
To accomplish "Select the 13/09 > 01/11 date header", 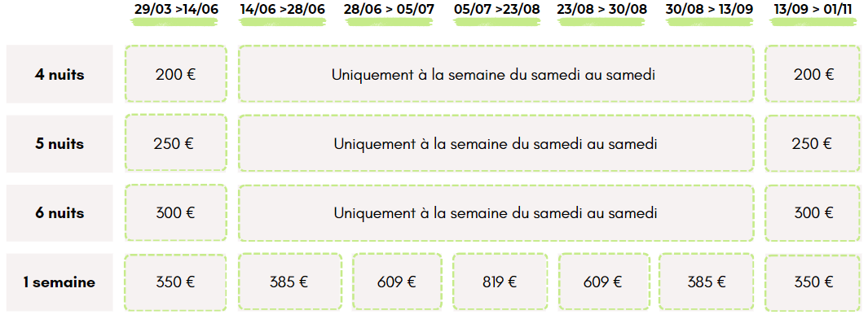I will tap(814, 10).
